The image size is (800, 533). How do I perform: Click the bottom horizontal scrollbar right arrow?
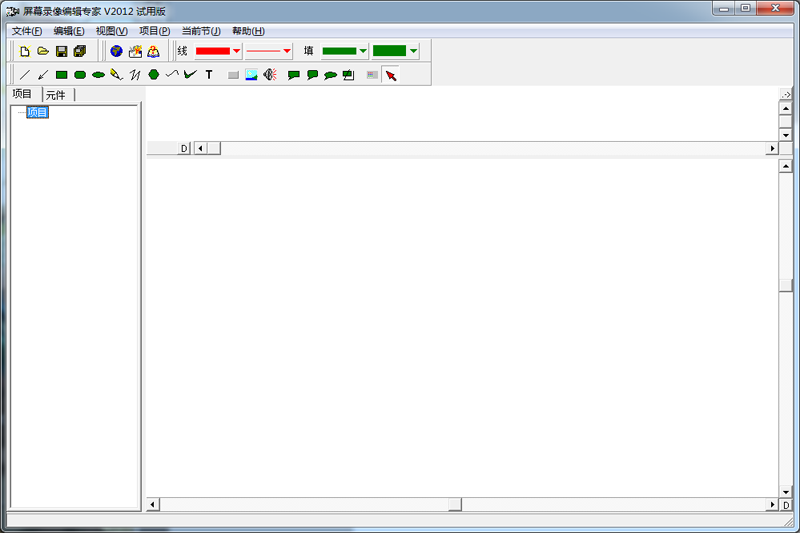772,505
